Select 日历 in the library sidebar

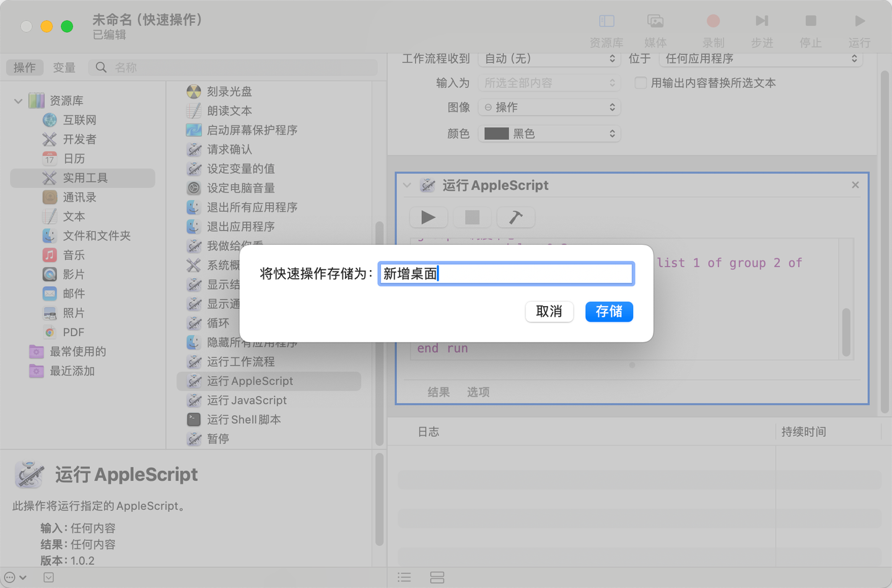point(74,159)
